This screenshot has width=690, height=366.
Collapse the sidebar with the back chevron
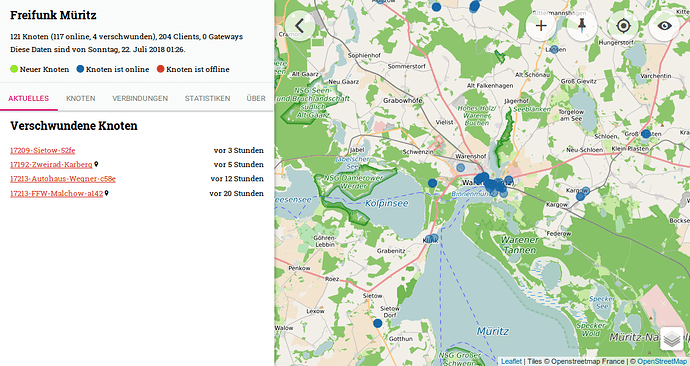pos(300,26)
